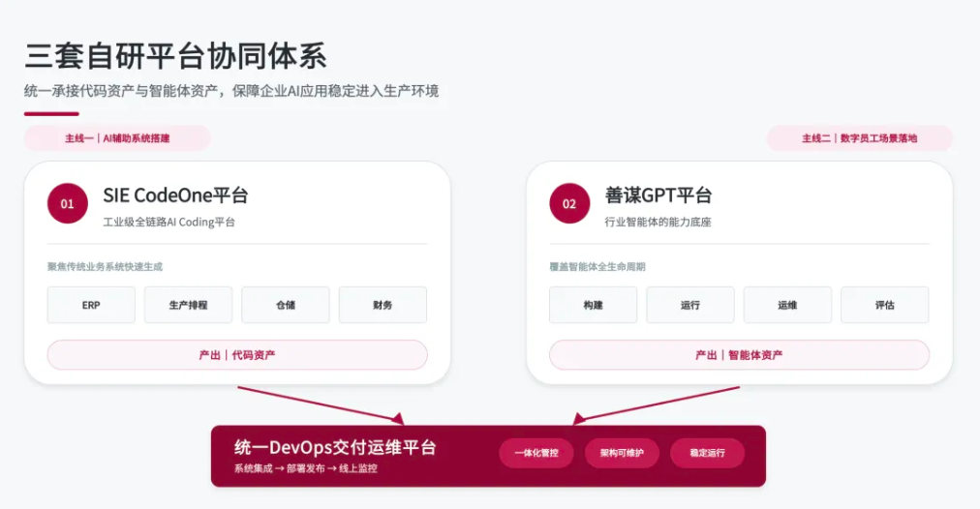Click the 产出｜智能体资产 pill
The width and height of the screenshot is (980, 509).
(740, 355)
